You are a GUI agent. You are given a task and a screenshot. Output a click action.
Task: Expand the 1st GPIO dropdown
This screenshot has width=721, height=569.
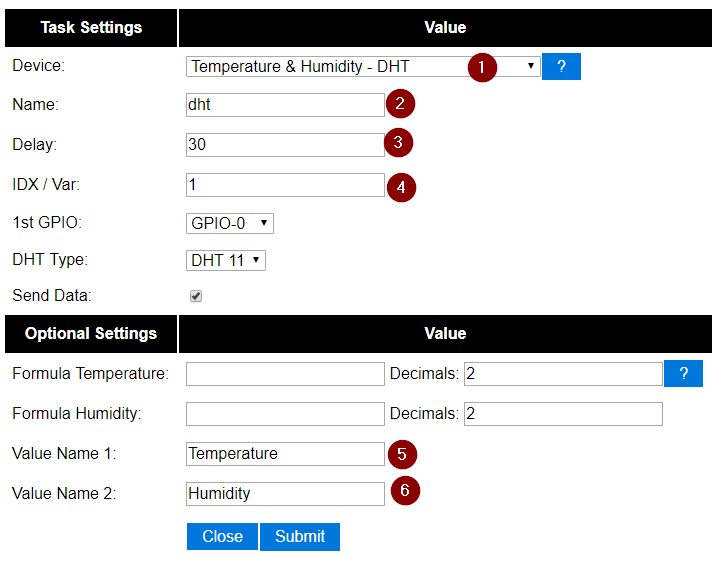coord(229,223)
